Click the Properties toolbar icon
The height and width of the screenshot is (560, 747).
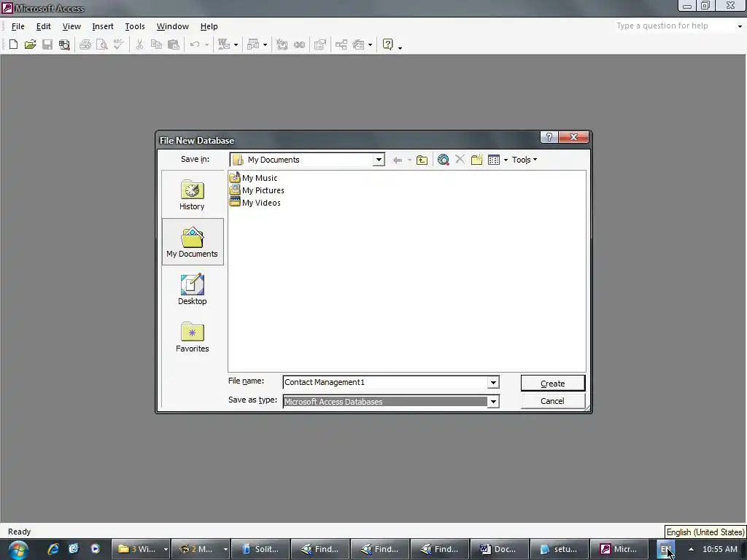(x=320, y=44)
